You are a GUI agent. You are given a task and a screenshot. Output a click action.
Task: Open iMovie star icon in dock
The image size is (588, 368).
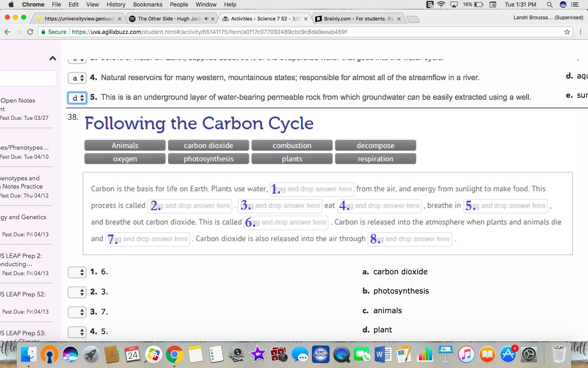point(258,354)
